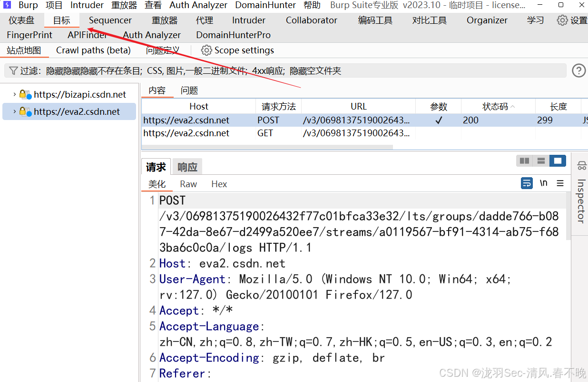Sort by 长度 column header
Image resolution: width=588 pixels, height=382 pixels.
559,106
